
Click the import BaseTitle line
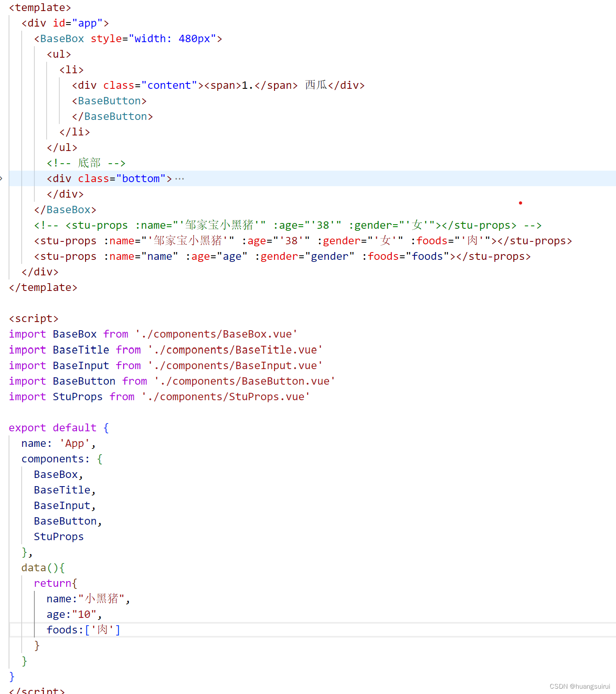coord(166,350)
